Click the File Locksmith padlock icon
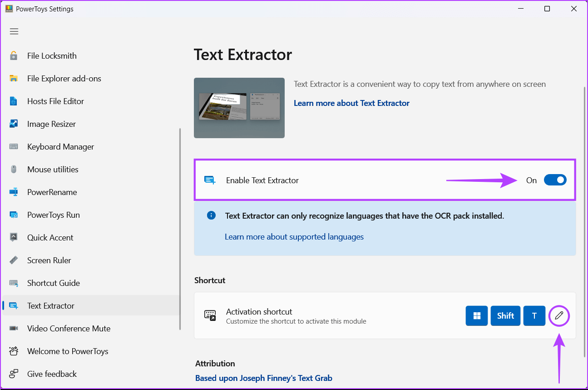The width and height of the screenshot is (588, 390). coord(14,56)
